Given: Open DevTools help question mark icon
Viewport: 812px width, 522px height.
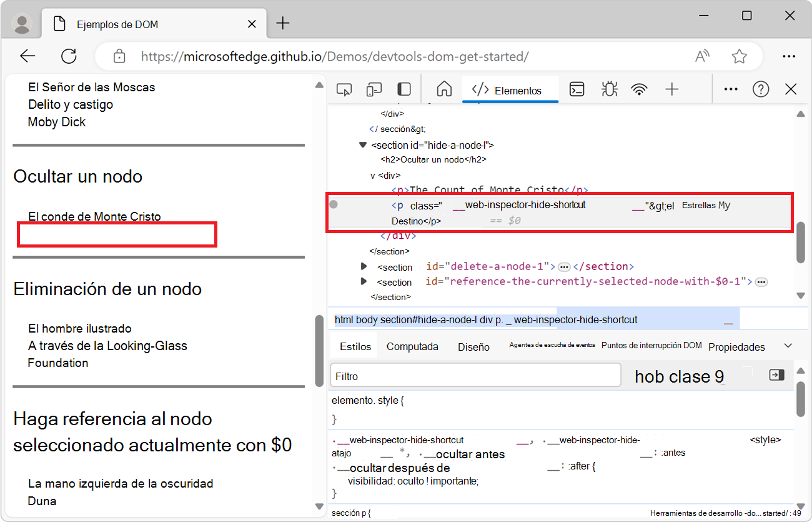Looking at the screenshot, I should point(761,89).
